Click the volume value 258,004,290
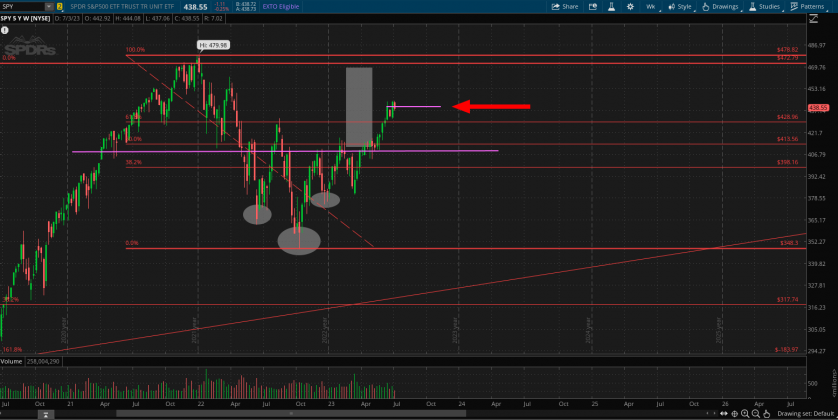Screen dimensions: 838x420 point(43,361)
